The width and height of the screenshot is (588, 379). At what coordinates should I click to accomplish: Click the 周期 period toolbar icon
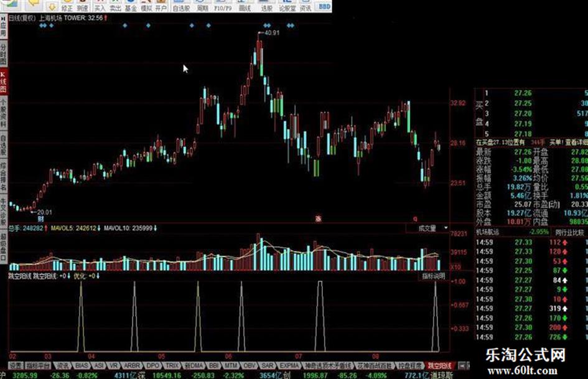click(202, 6)
